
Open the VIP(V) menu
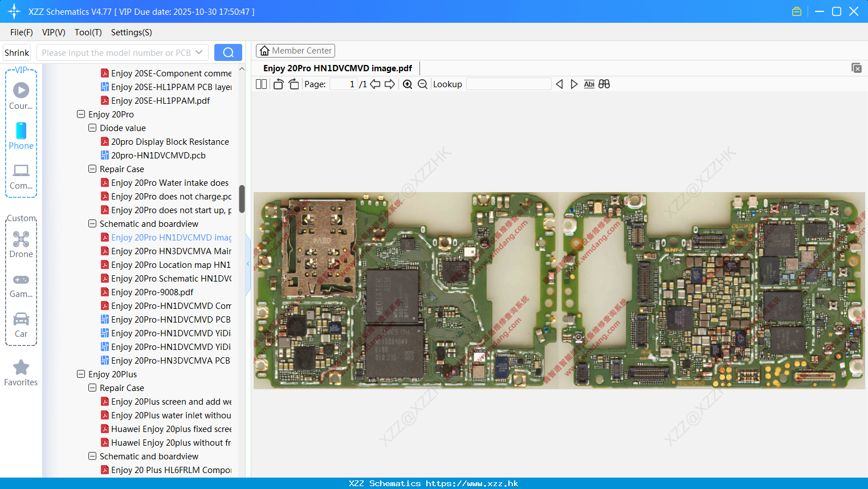click(54, 32)
